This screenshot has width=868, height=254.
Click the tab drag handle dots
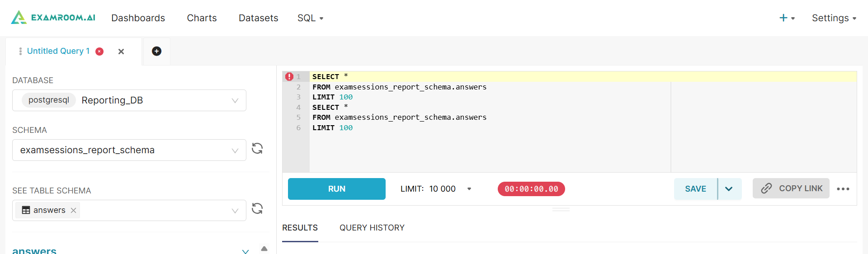coord(20,52)
